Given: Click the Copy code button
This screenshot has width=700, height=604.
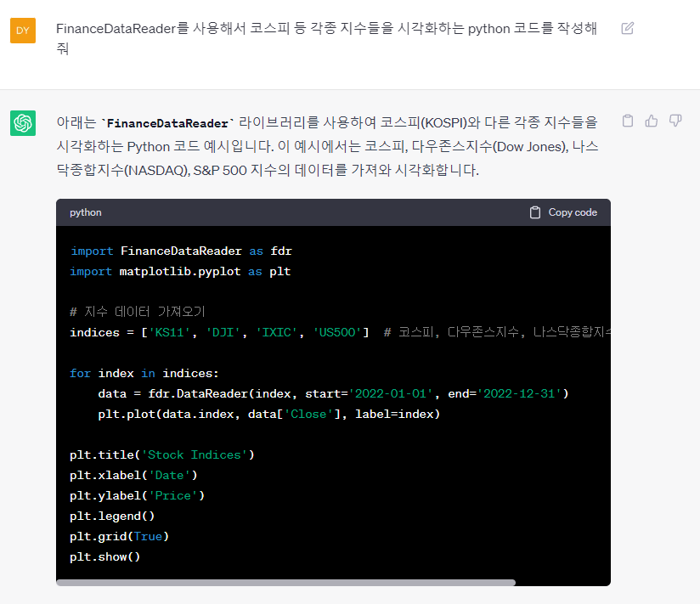Looking at the screenshot, I should 563,212.
